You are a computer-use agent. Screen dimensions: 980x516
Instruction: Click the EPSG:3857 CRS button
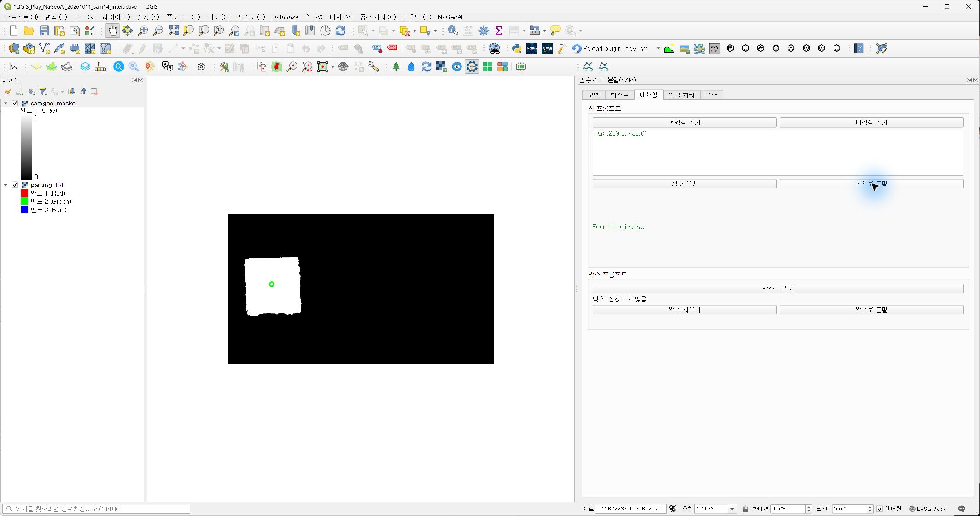(x=927, y=509)
